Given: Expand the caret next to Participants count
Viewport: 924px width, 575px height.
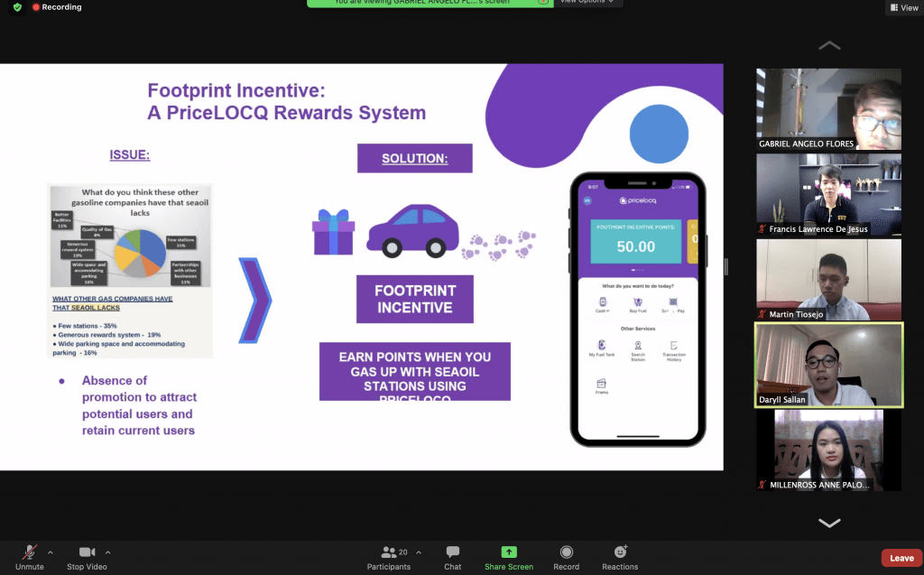Looking at the screenshot, I should click(419, 552).
